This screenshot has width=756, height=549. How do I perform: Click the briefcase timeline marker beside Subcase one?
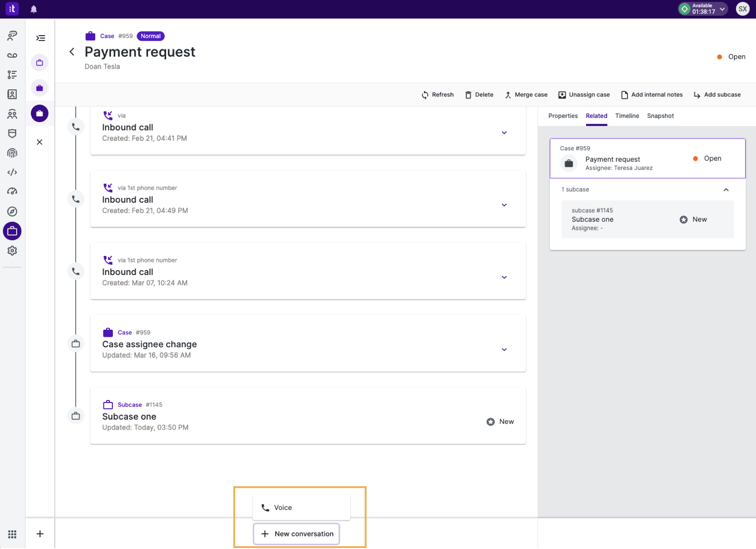coord(76,416)
